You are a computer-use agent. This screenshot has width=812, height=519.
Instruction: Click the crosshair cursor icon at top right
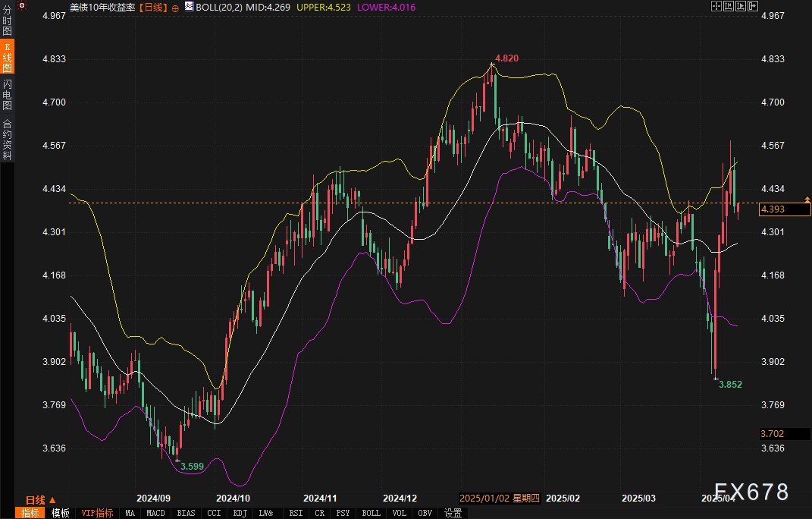tap(716, 6)
